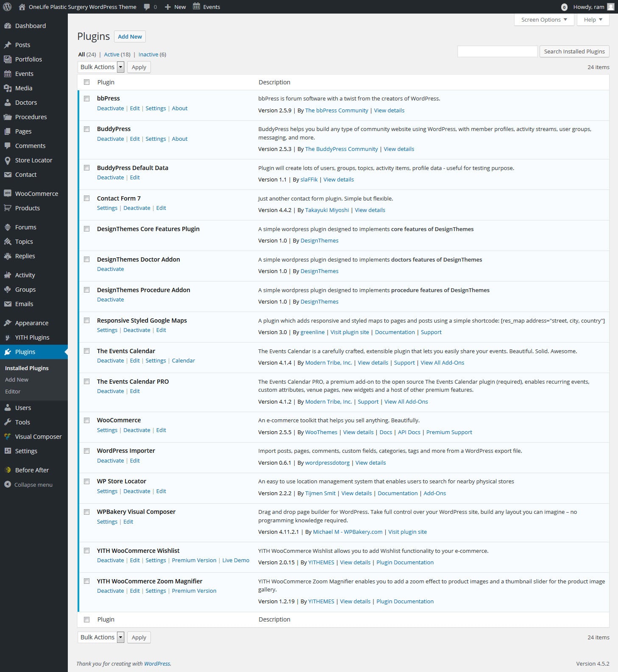618x672 pixels.
Task: Open Editor under Plugins submenu
Action: coord(13,391)
